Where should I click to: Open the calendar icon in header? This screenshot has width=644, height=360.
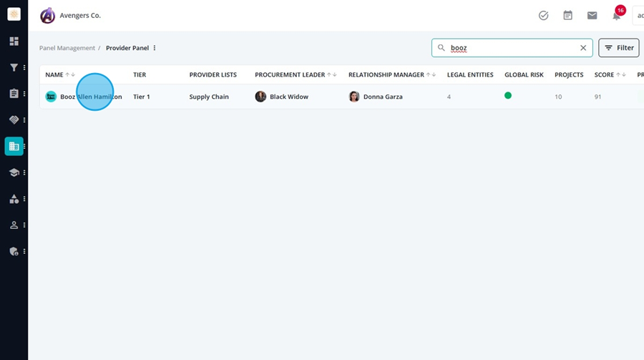pos(567,16)
